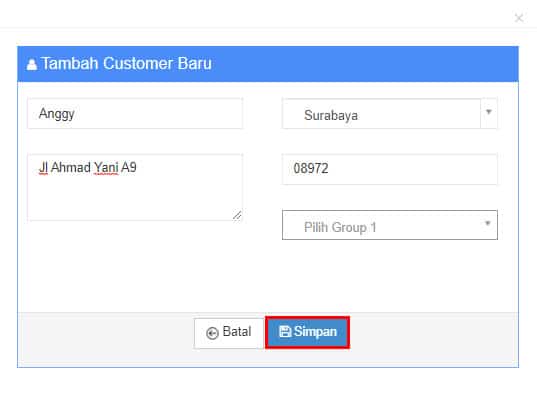Click the floppy disk icon on Simpan
Viewport: 537px width, 407px height.
pyautogui.click(x=285, y=332)
